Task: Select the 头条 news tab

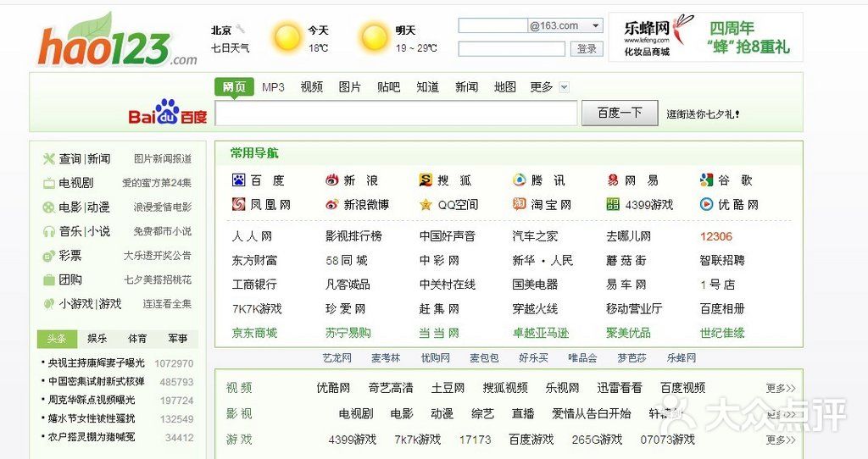Action: (x=57, y=339)
